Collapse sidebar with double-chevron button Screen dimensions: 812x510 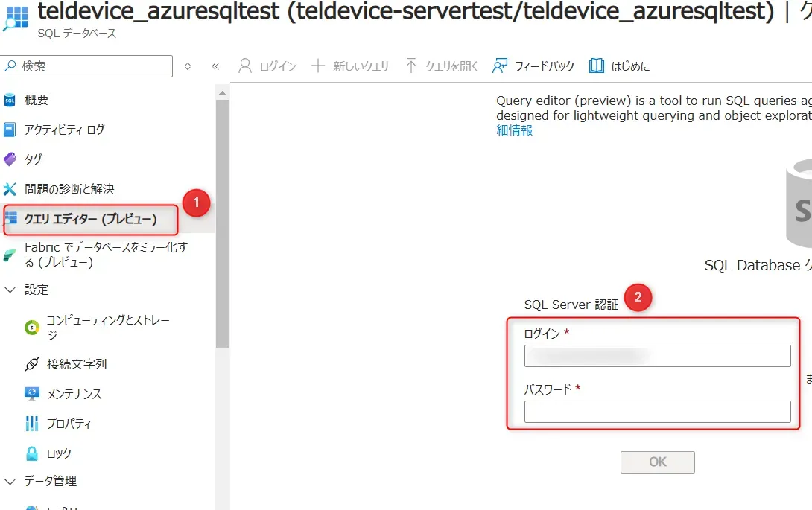(x=215, y=66)
